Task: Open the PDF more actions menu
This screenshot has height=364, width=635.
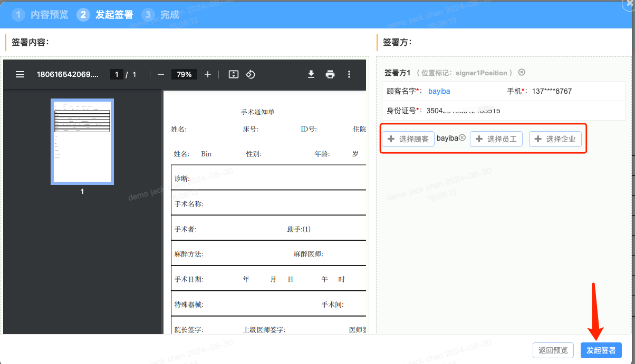Action: click(349, 74)
